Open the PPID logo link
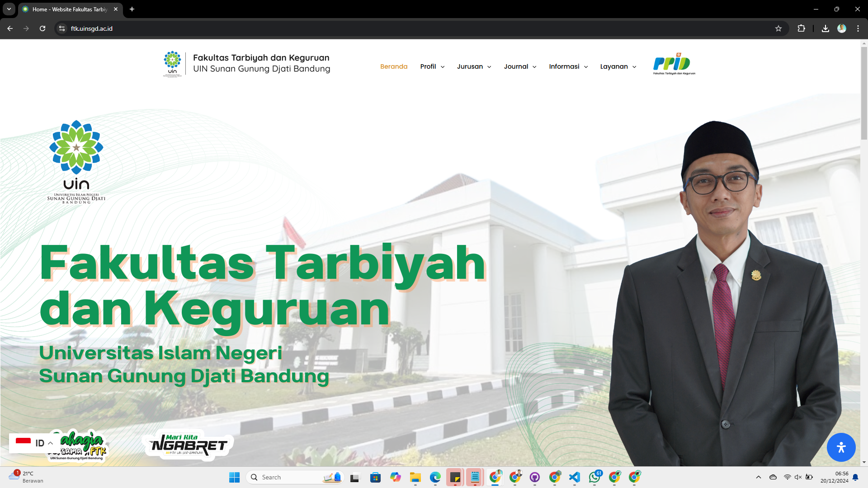Image resolution: width=868 pixels, height=488 pixels. [674, 64]
